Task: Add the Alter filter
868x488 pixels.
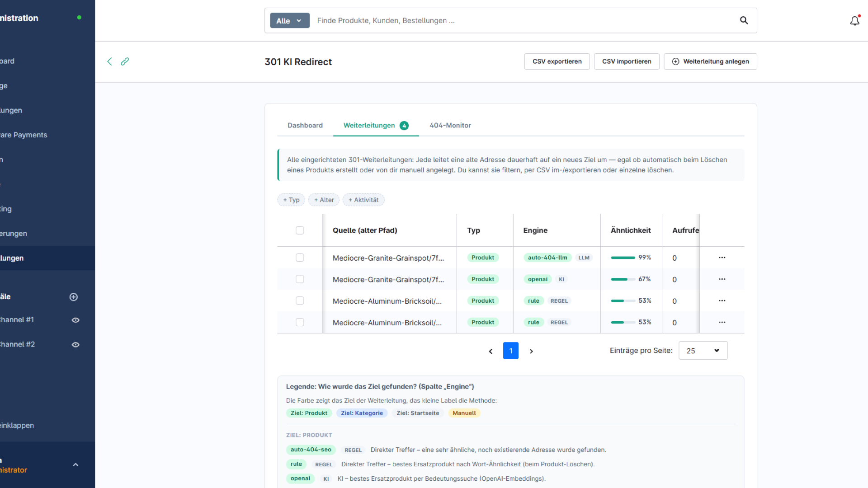Action: coord(324,200)
